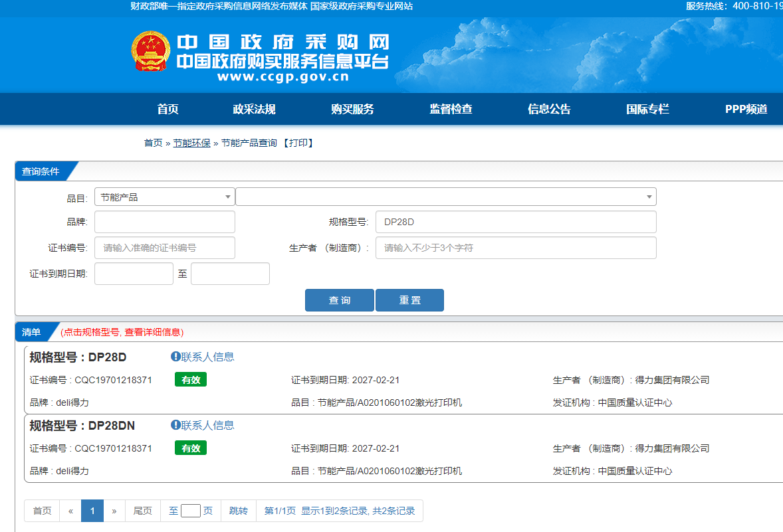Open 政采法规 navigation menu

(x=254, y=110)
